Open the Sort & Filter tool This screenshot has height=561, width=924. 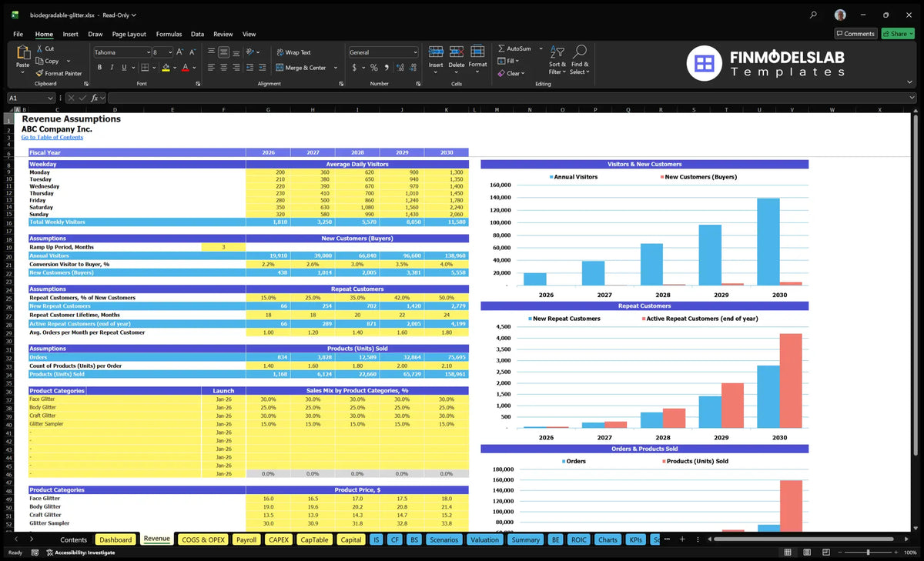pyautogui.click(x=557, y=61)
